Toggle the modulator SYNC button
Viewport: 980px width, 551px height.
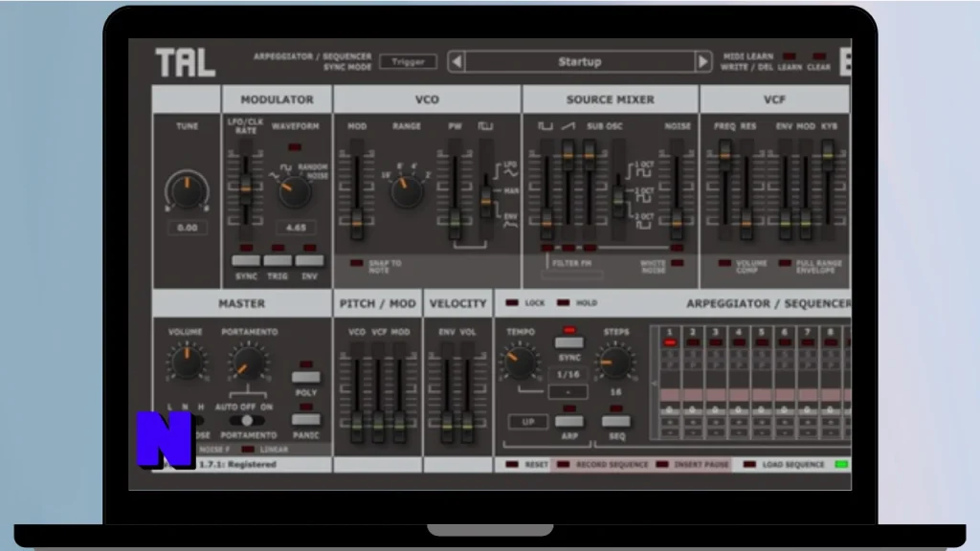tap(246, 260)
